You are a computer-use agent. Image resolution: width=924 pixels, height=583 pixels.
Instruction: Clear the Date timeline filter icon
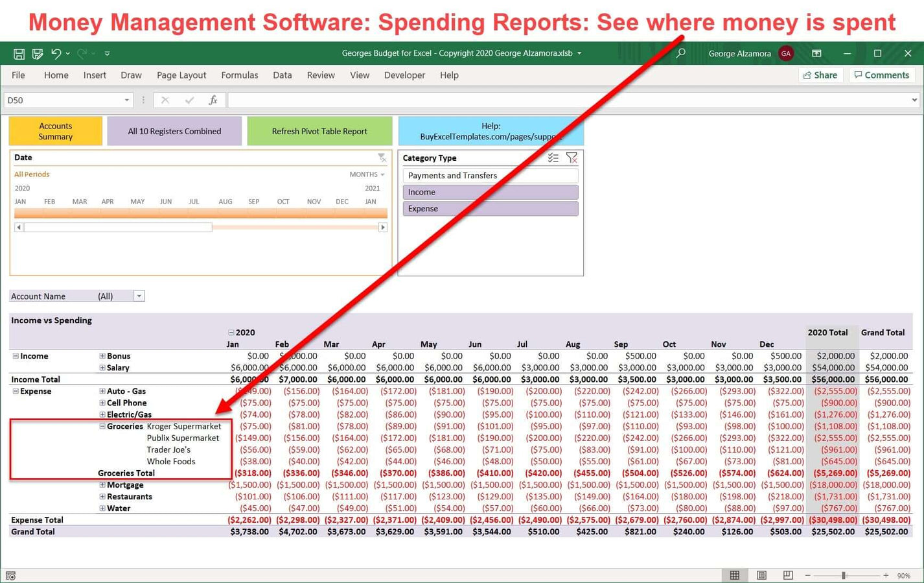point(382,157)
